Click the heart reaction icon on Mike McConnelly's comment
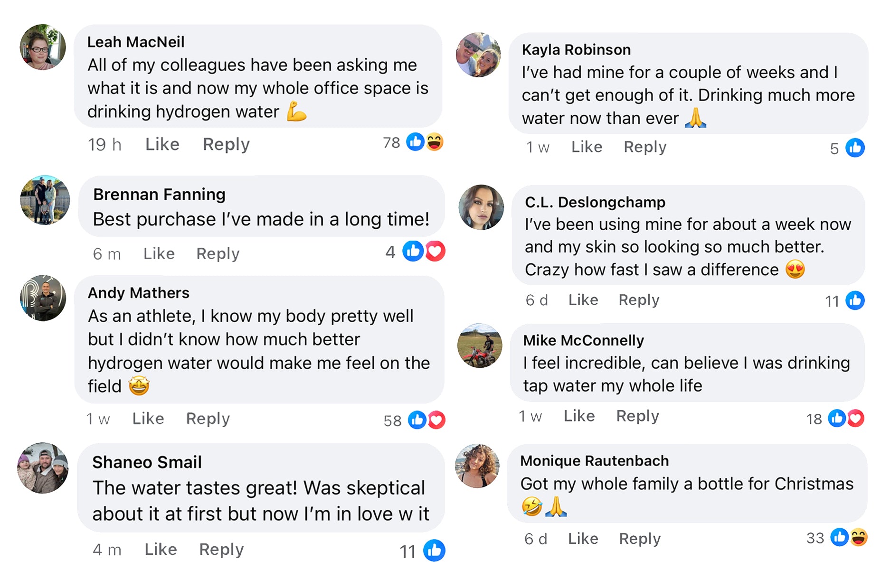This screenshot has height=588, width=890. pyautogui.click(x=856, y=418)
